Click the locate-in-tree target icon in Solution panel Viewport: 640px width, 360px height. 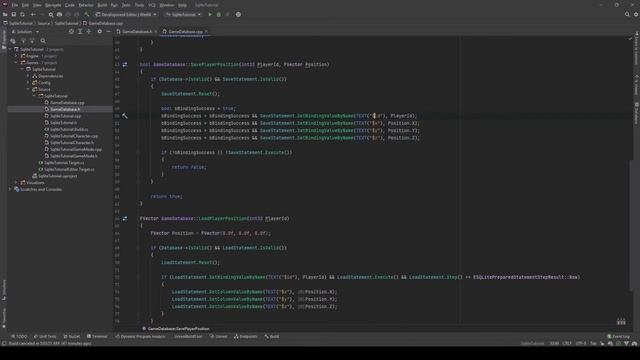point(71,31)
